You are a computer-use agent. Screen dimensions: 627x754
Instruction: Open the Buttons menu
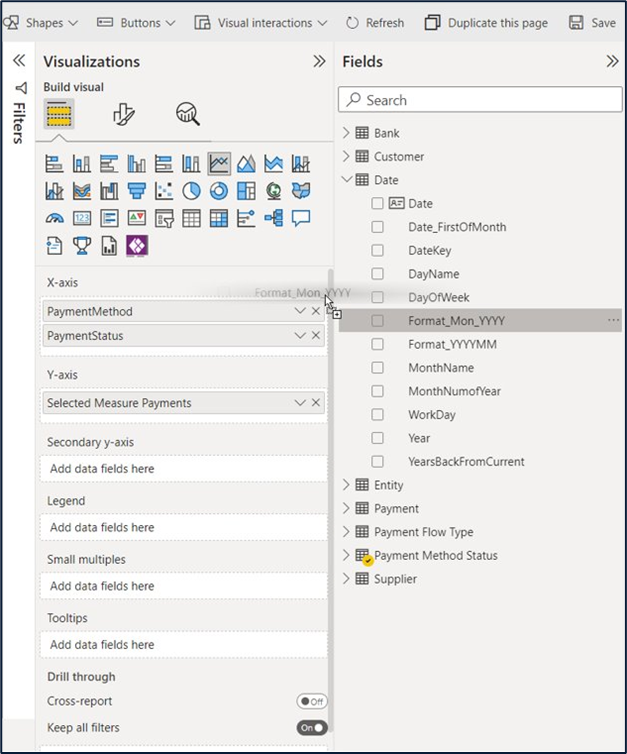pos(136,23)
